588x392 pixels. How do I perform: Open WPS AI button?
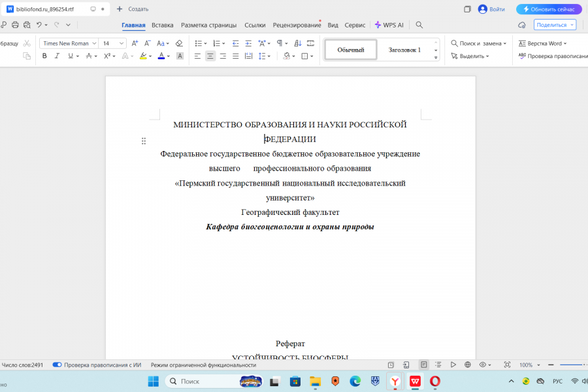coord(389,25)
